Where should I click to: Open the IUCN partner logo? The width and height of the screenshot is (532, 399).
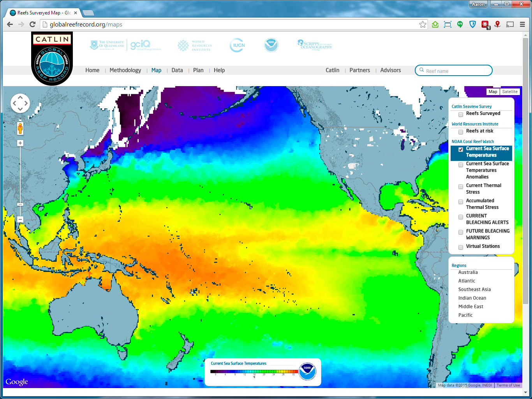pyautogui.click(x=237, y=45)
